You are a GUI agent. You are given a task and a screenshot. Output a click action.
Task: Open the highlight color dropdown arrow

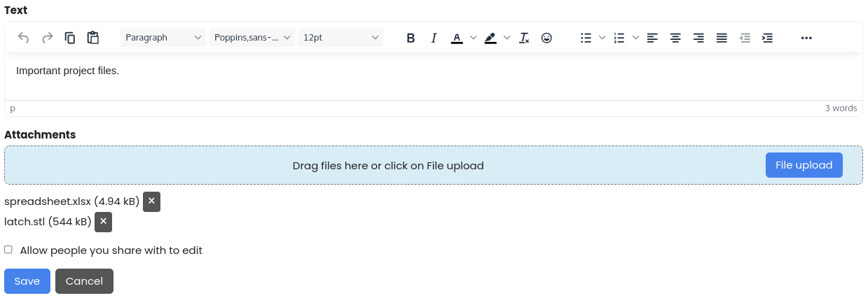507,38
